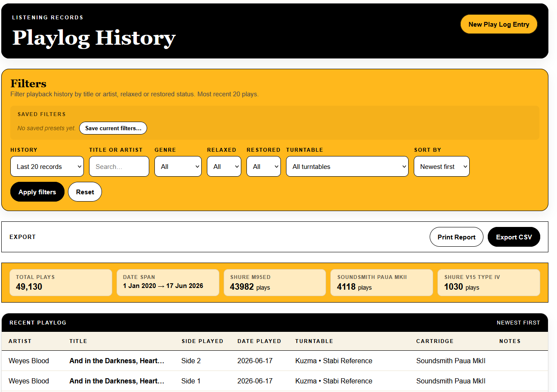The width and height of the screenshot is (557, 392).
Task: Select the Date Span stat card
Action: click(x=168, y=282)
